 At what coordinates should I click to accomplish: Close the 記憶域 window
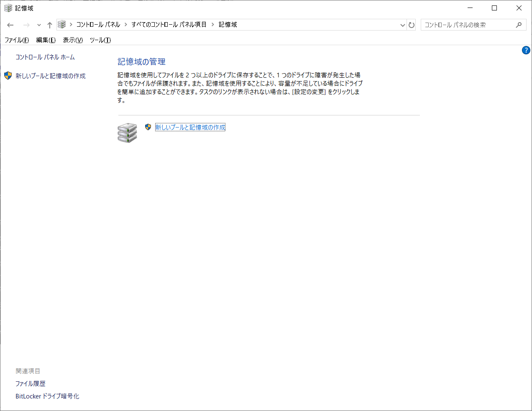point(519,8)
